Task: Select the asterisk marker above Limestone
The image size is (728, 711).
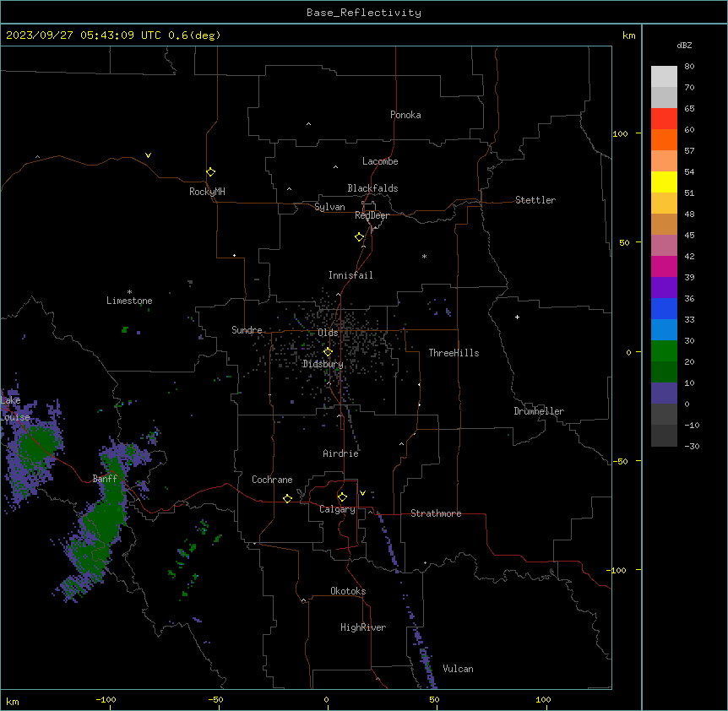Action: click(x=129, y=292)
